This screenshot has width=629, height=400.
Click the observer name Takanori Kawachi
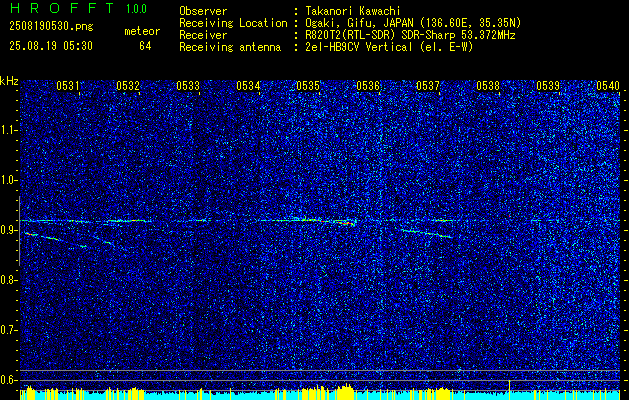[351, 11]
